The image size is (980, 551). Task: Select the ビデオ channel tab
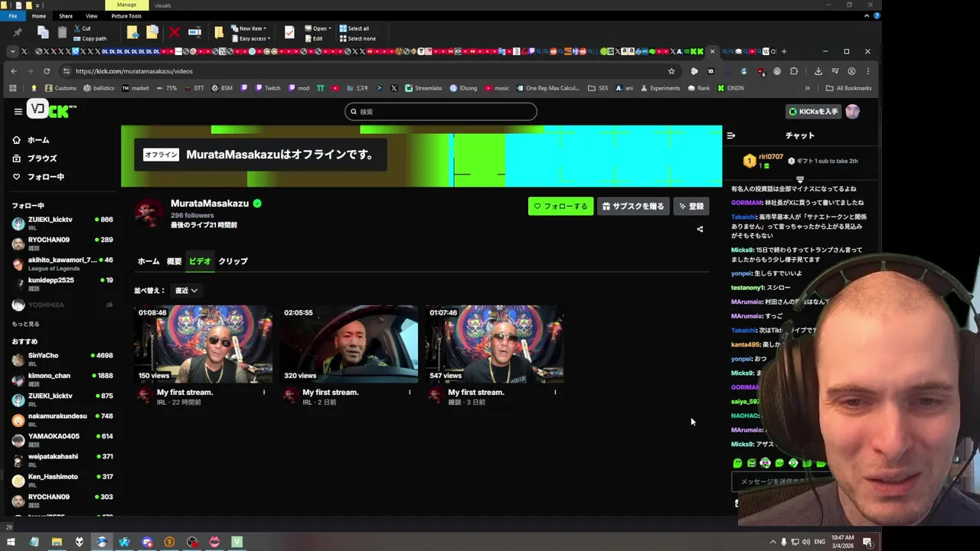(x=200, y=261)
